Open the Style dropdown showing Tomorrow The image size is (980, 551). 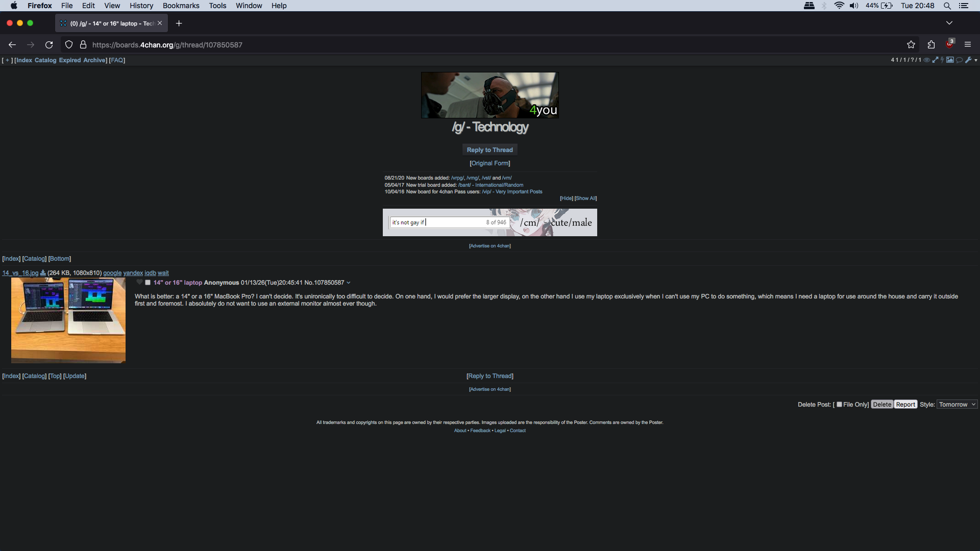957,404
